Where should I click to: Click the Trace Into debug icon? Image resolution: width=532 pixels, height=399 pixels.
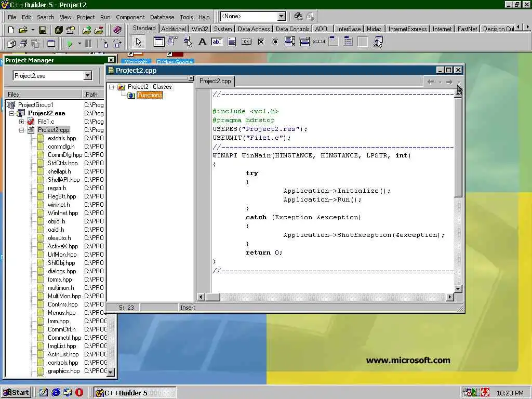105,44
